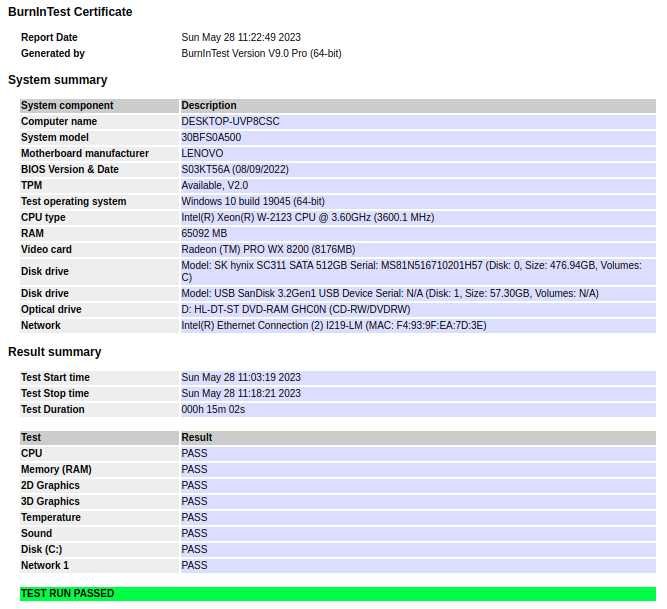The image size is (667, 609).
Task: Click the 'Motherboard manufacturer' row label
Action: [85, 154]
